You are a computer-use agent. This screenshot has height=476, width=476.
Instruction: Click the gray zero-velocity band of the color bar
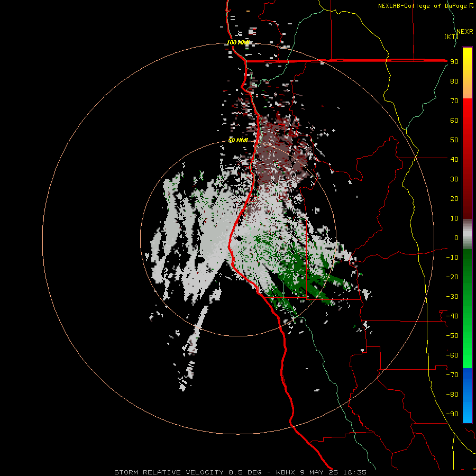point(467,234)
